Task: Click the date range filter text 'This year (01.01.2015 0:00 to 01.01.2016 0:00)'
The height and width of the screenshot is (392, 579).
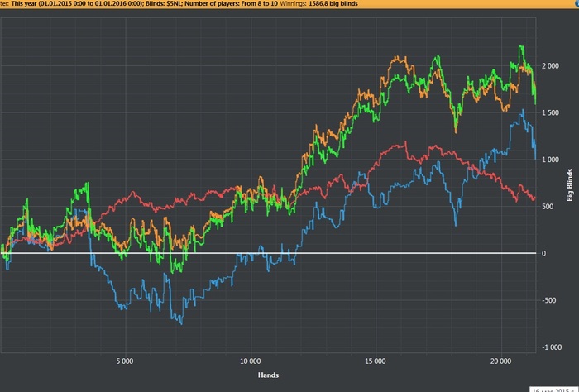Action: (76, 3)
